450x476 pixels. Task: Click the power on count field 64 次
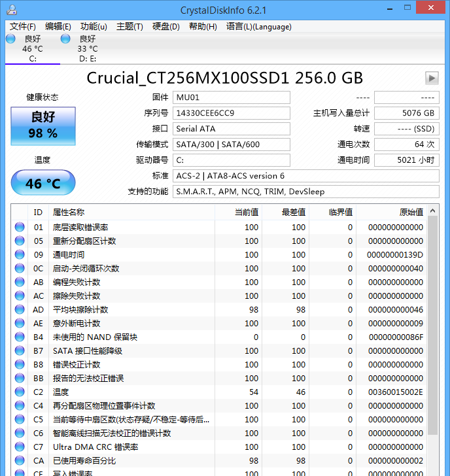[407, 144]
